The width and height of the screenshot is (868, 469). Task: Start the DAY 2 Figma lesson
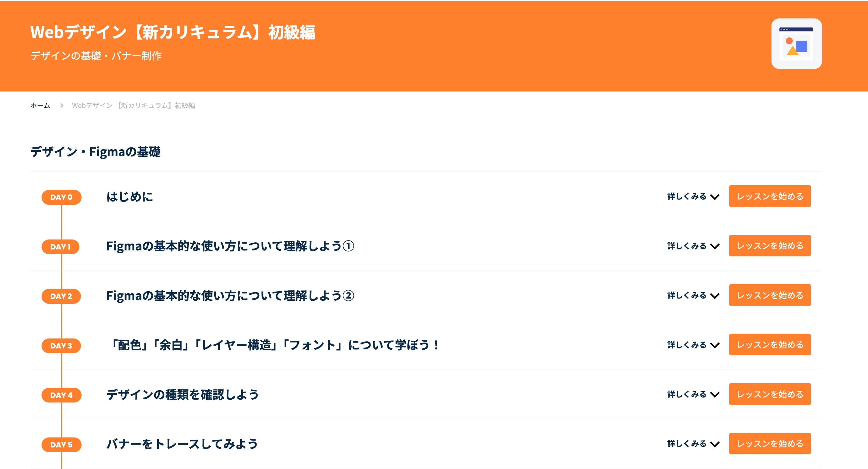770,295
